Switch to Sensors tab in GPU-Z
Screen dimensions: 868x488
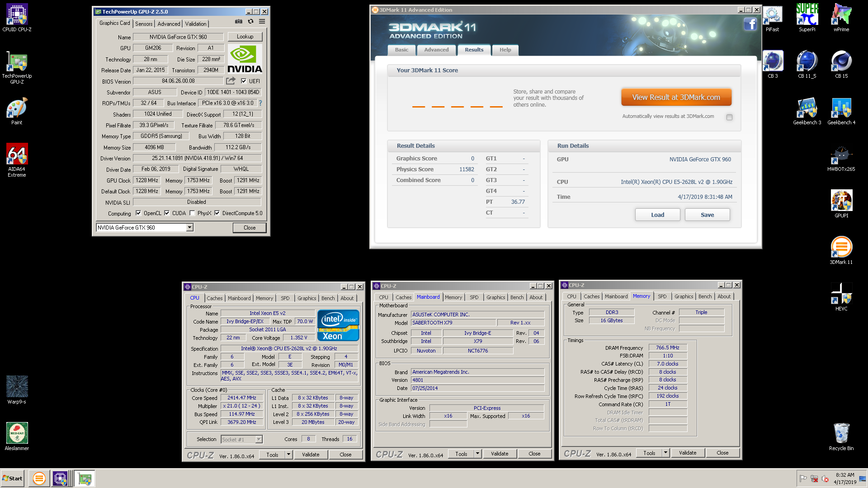(x=144, y=24)
